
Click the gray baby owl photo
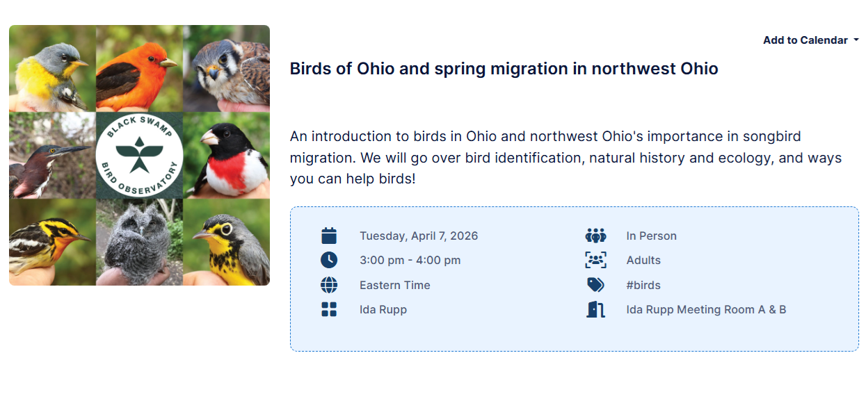139,243
